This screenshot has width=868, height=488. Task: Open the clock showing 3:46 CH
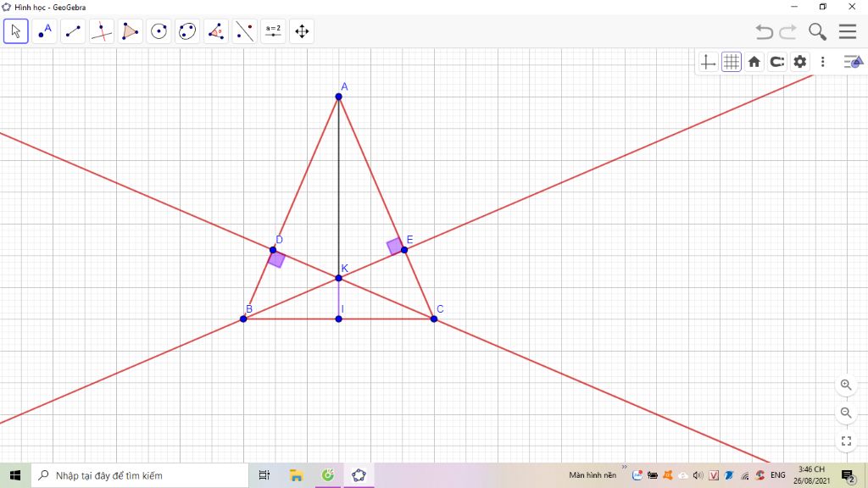(811, 475)
